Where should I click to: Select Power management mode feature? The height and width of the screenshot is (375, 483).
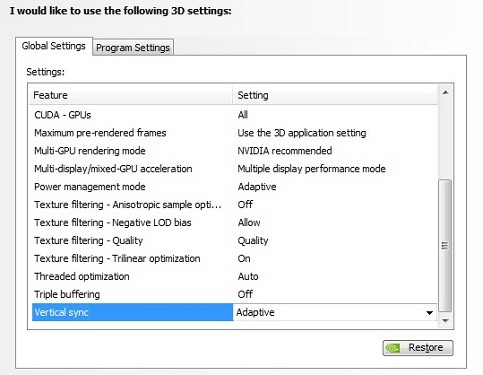tap(90, 187)
